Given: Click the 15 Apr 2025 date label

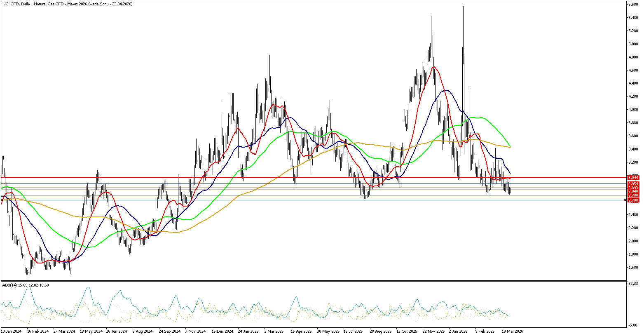Looking at the screenshot, I should 301,331.
